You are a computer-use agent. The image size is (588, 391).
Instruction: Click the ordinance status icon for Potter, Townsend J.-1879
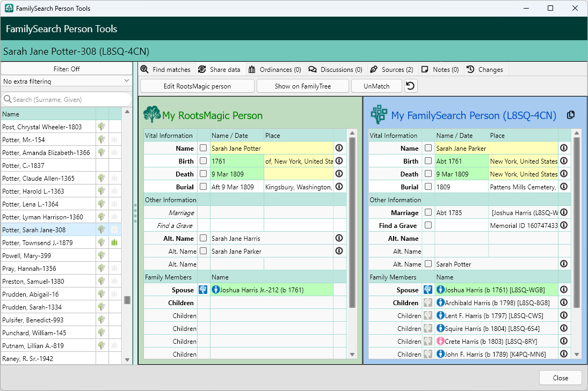coord(114,242)
